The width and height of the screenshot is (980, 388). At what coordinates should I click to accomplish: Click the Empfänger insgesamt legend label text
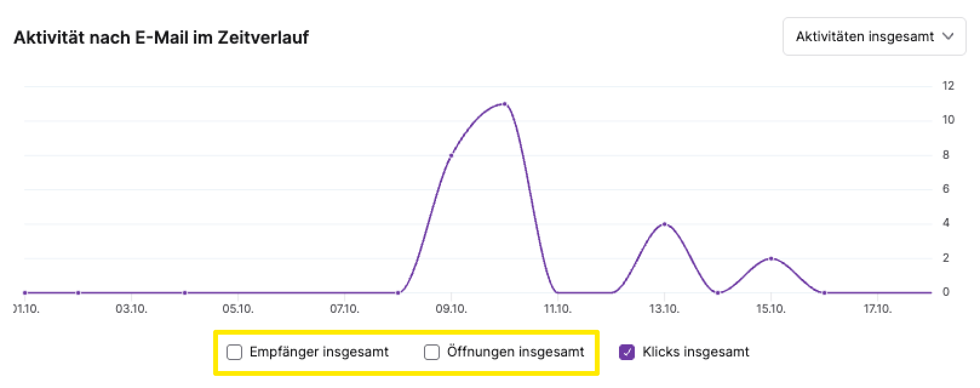(319, 352)
